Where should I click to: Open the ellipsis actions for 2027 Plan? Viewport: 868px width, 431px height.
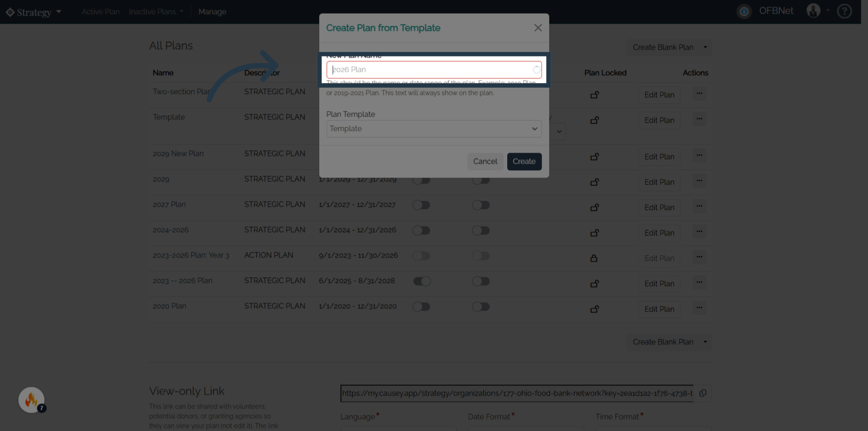(699, 206)
